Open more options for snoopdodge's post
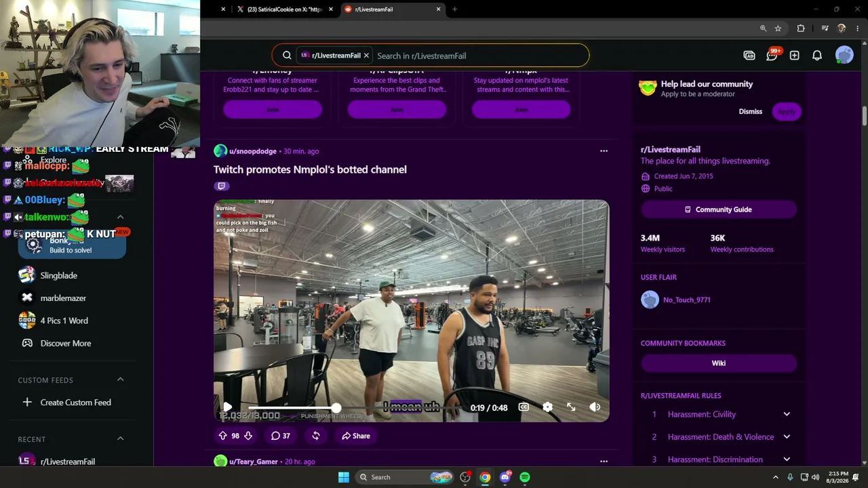Image resolution: width=868 pixels, height=488 pixels. tap(604, 151)
